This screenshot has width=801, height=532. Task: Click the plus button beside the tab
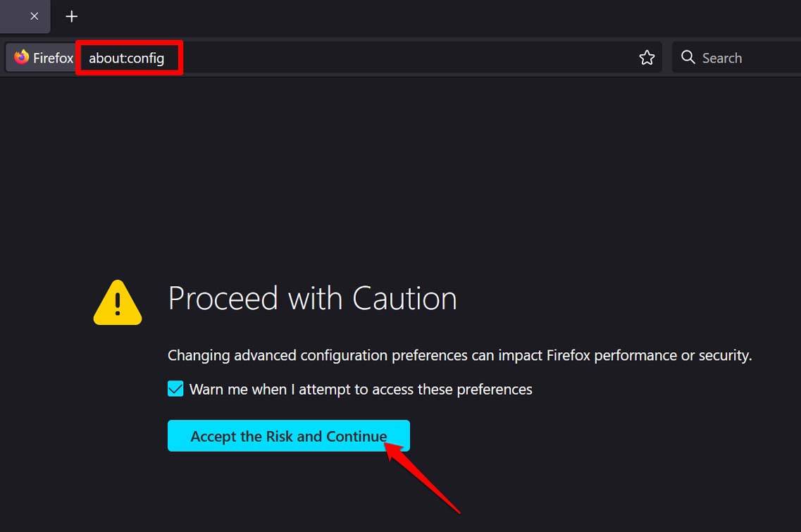click(x=70, y=16)
